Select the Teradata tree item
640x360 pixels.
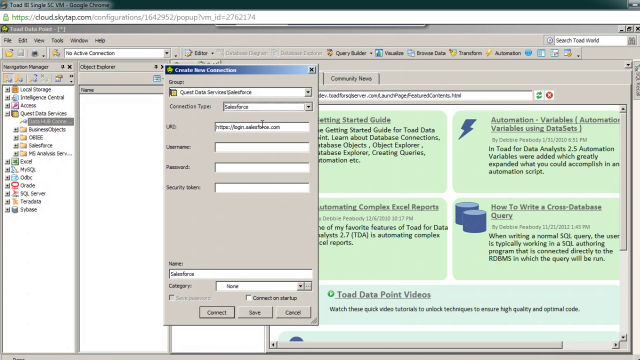click(31, 202)
